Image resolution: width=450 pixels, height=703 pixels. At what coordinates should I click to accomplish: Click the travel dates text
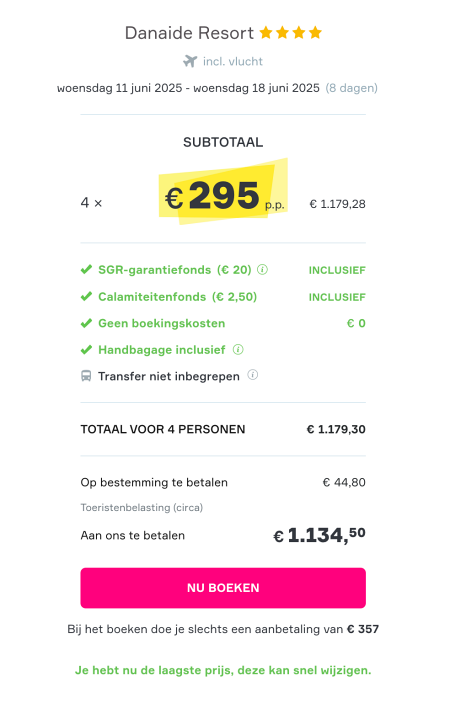pyautogui.click(x=188, y=88)
